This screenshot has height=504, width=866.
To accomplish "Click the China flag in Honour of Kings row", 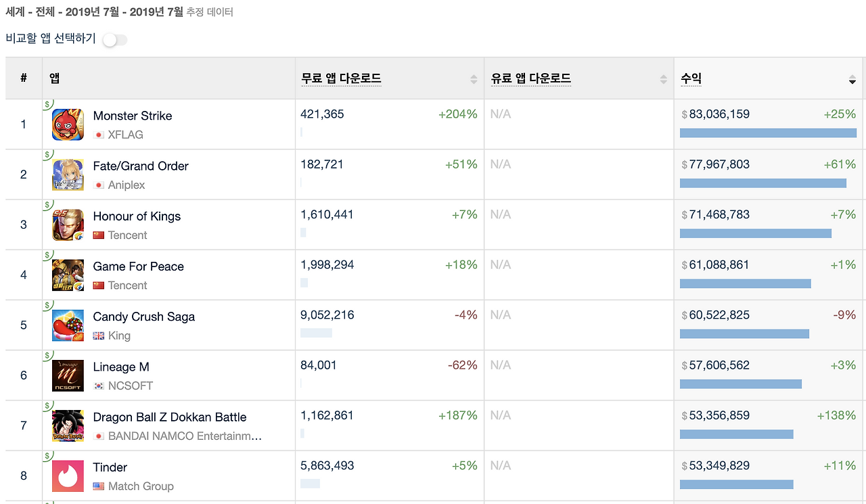I will (99, 235).
